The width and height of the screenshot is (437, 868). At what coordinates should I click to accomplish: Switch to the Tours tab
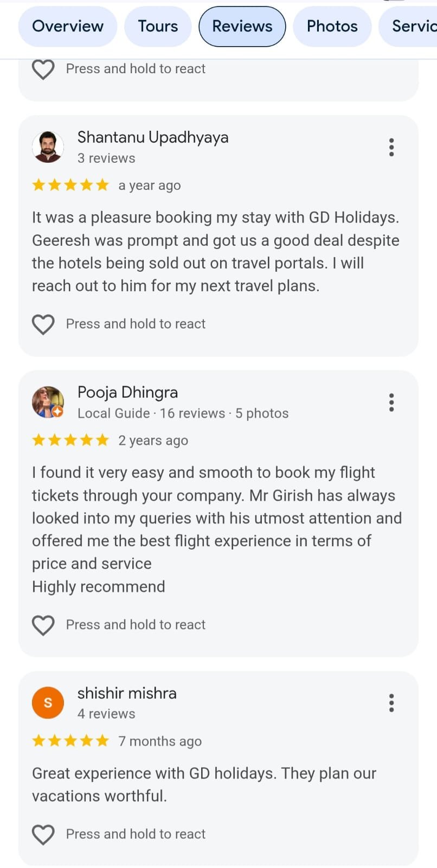click(x=158, y=26)
